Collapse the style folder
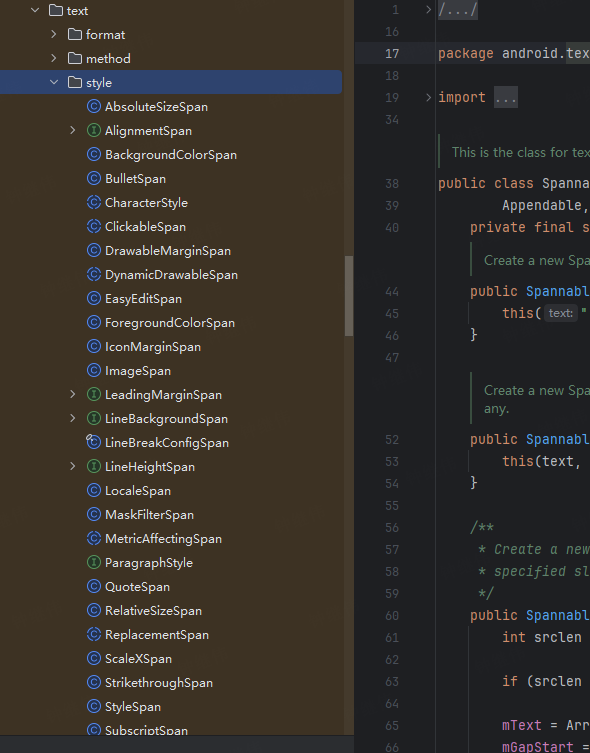 (x=54, y=83)
